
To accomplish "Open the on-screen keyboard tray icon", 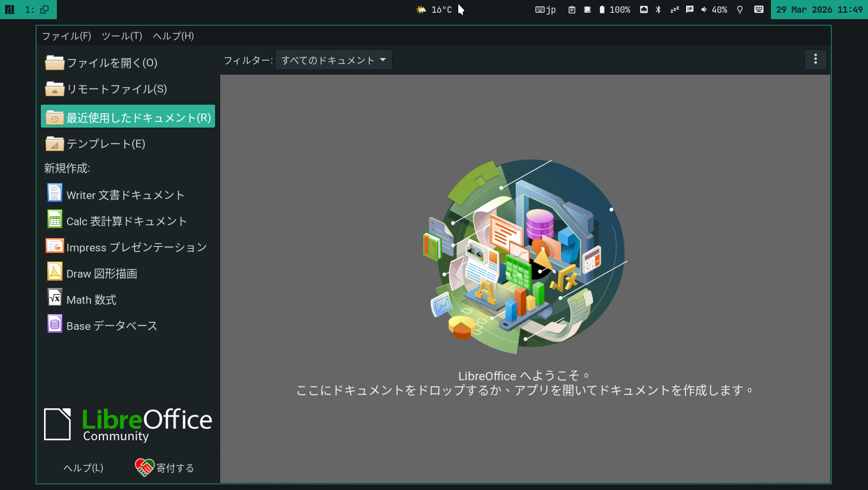I will [759, 10].
